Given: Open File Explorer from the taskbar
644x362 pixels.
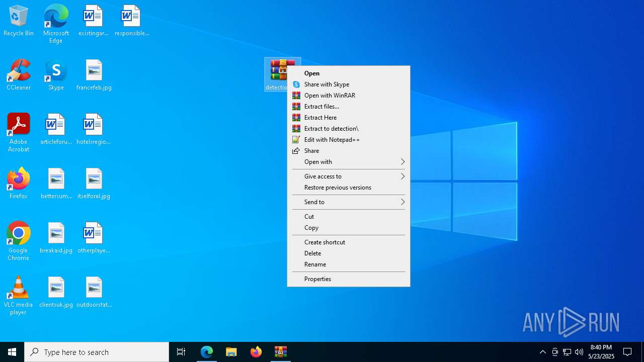Looking at the screenshot, I should click(x=231, y=352).
